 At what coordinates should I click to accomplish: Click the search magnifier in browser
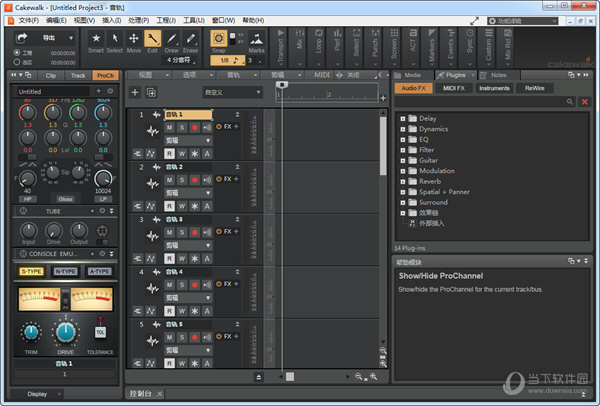click(x=570, y=101)
